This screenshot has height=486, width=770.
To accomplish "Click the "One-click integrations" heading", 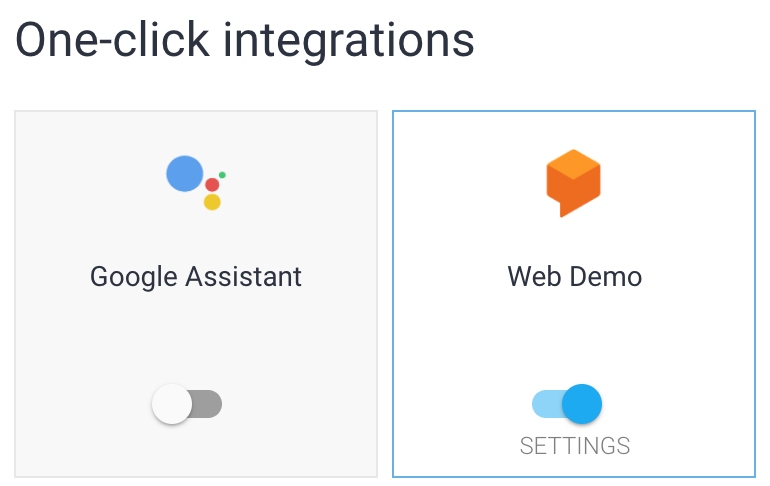I will pyautogui.click(x=245, y=42).
